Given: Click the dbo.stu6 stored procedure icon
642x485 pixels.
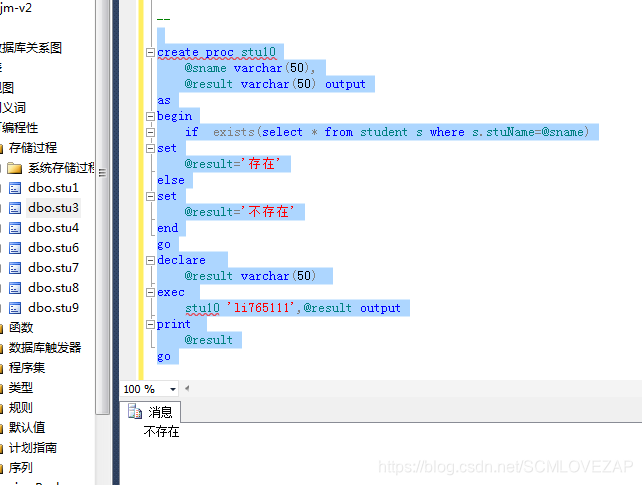Looking at the screenshot, I should pos(15,248).
